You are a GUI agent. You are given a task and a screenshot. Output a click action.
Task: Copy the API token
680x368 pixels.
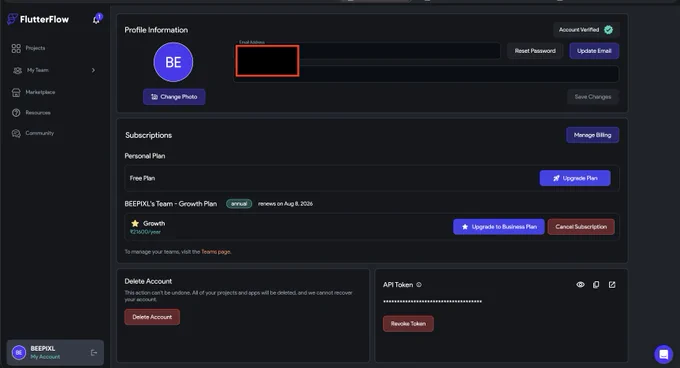click(596, 285)
